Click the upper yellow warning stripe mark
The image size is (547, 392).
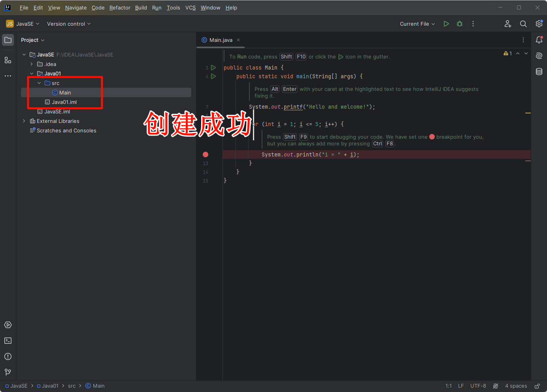[528, 113]
